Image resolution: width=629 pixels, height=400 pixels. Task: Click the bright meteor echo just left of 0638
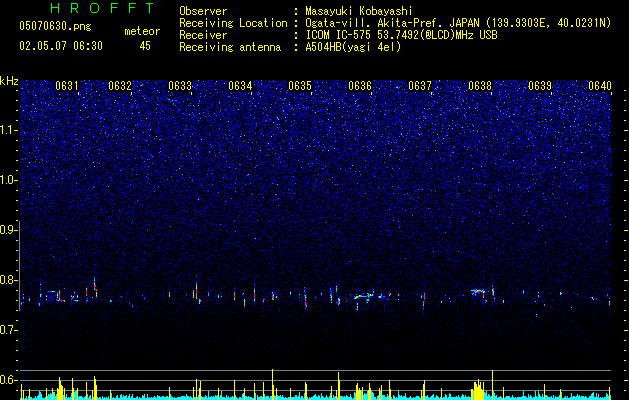click(478, 291)
